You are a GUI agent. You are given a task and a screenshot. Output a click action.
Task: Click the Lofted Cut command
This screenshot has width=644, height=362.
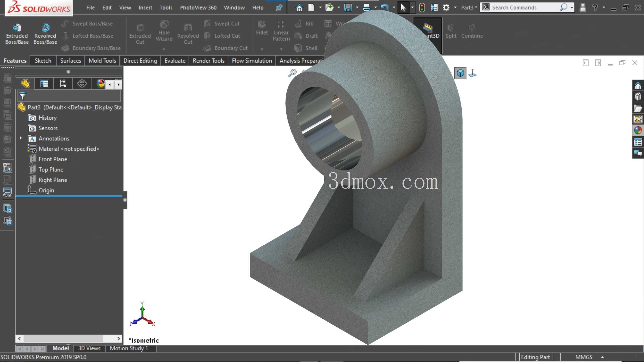[x=222, y=36]
